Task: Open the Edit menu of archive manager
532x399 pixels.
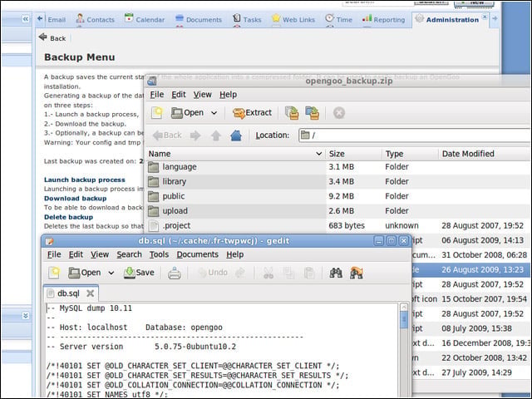Action: coord(179,95)
